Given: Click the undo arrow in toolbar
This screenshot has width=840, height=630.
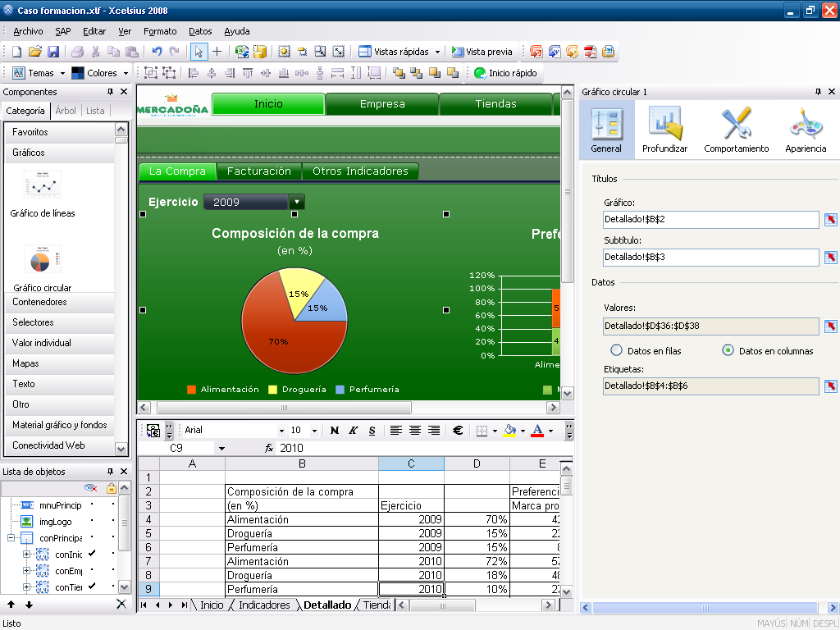Looking at the screenshot, I should (157, 52).
